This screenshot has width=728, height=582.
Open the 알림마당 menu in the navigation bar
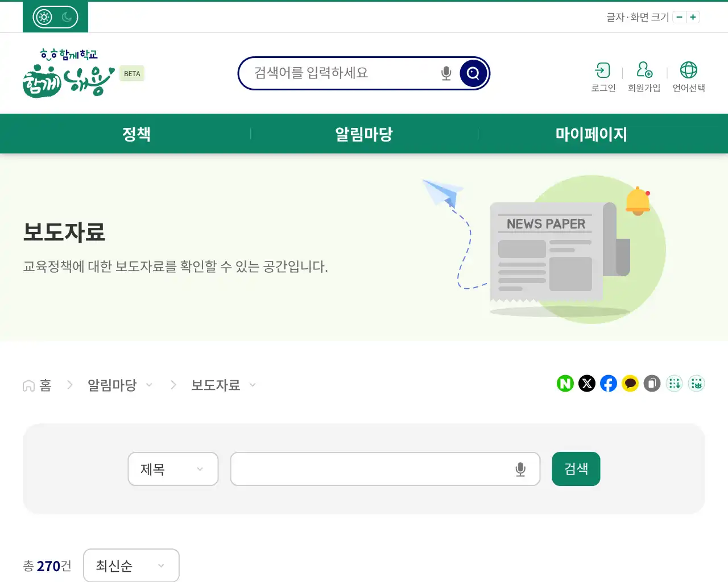click(364, 134)
